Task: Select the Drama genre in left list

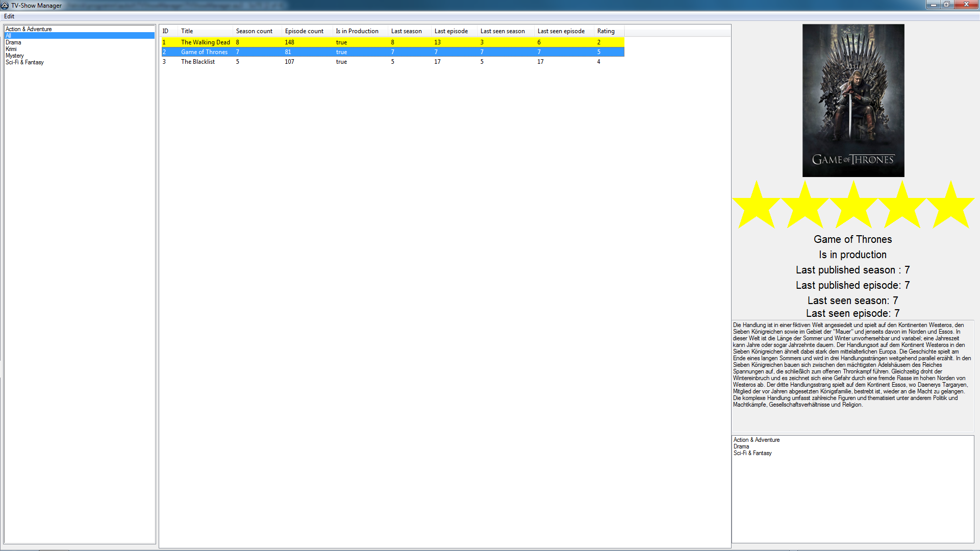Action: click(13, 42)
